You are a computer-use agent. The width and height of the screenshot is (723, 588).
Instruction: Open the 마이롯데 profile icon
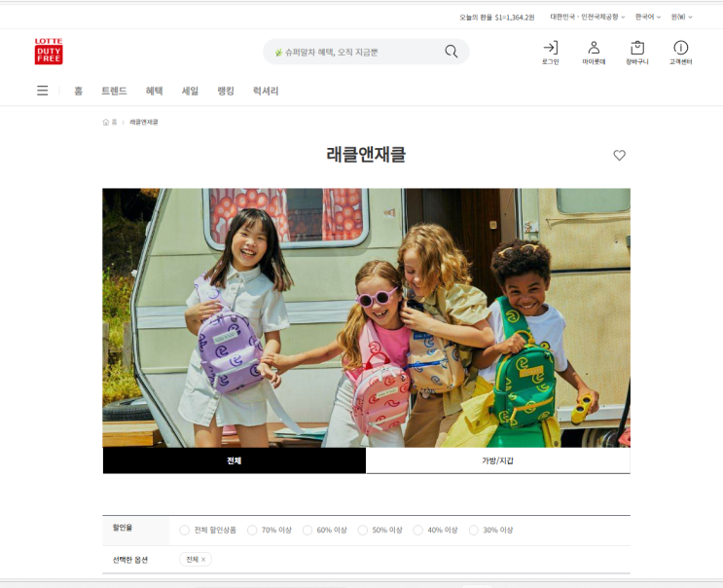click(594, 53)
